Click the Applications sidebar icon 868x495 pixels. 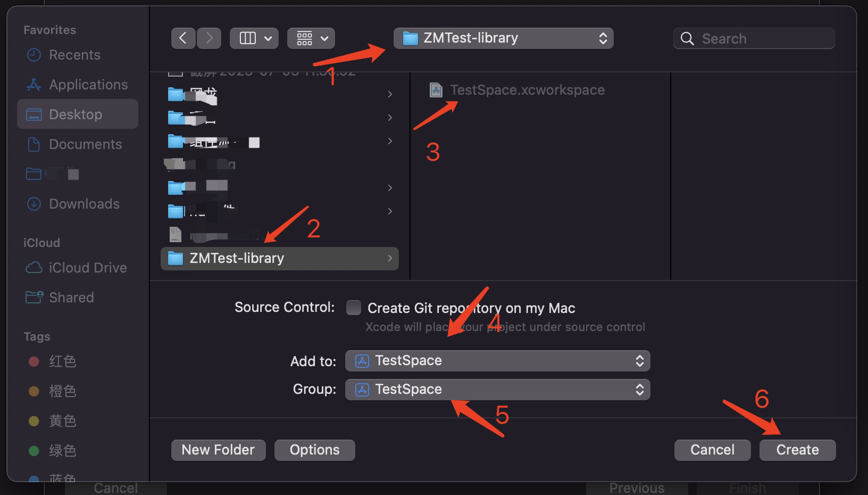[34, 85]
